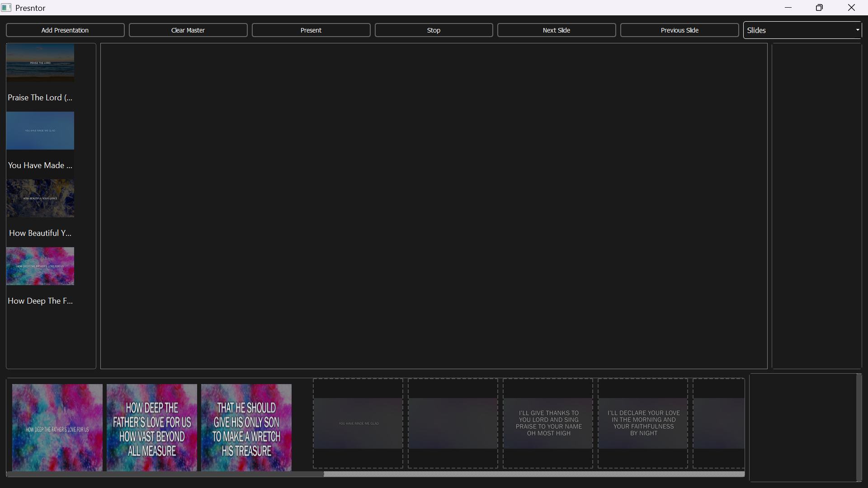Go back with the Previous Slide button

(679, 30)
